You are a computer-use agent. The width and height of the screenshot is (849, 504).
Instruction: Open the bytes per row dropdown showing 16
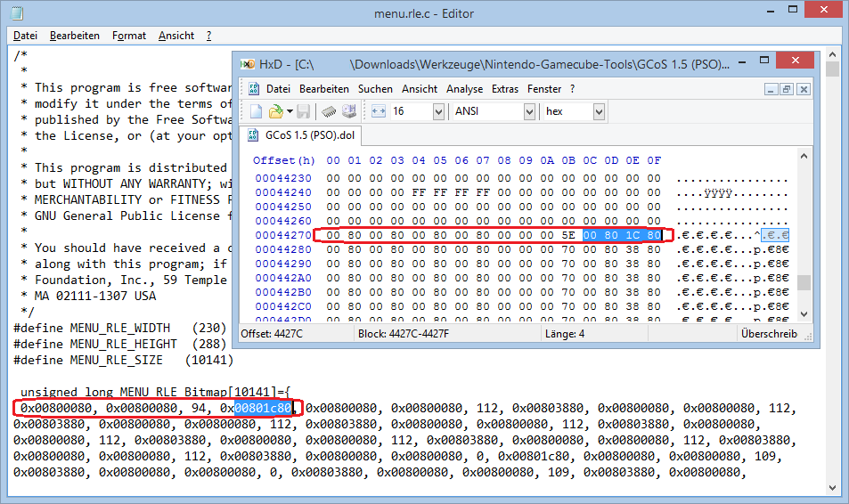(437, 111)
